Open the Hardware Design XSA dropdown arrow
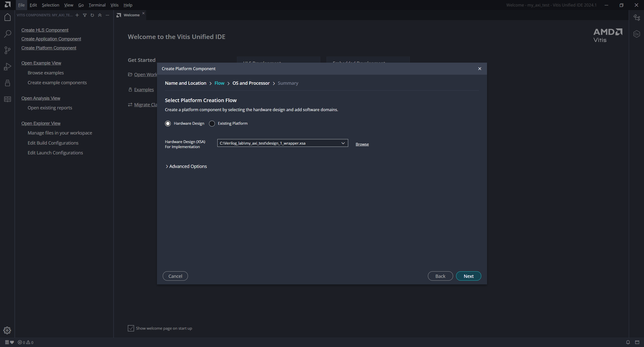 click(x=343, y=143)
